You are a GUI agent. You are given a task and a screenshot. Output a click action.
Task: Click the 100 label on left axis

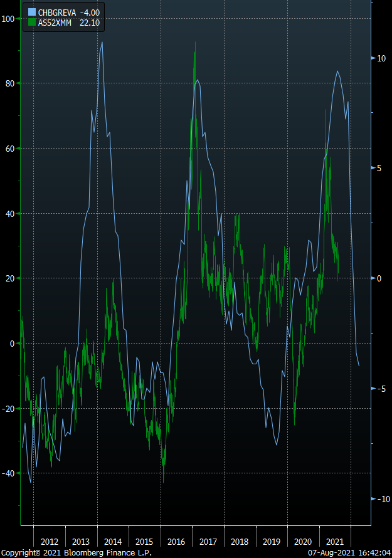point(8,19)
